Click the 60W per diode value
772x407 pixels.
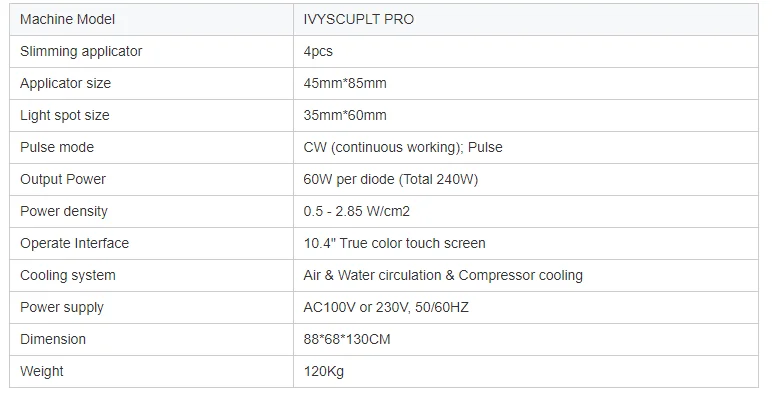390,179
